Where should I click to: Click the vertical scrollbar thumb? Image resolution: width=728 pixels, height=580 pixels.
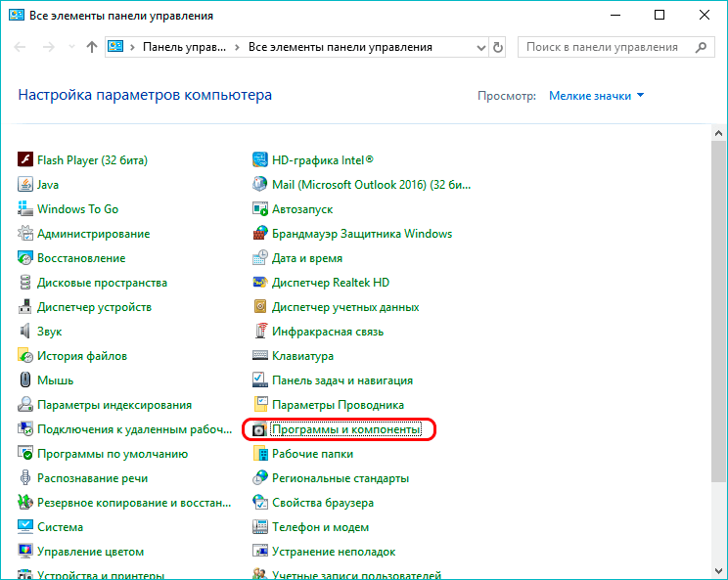coord(718,312)
